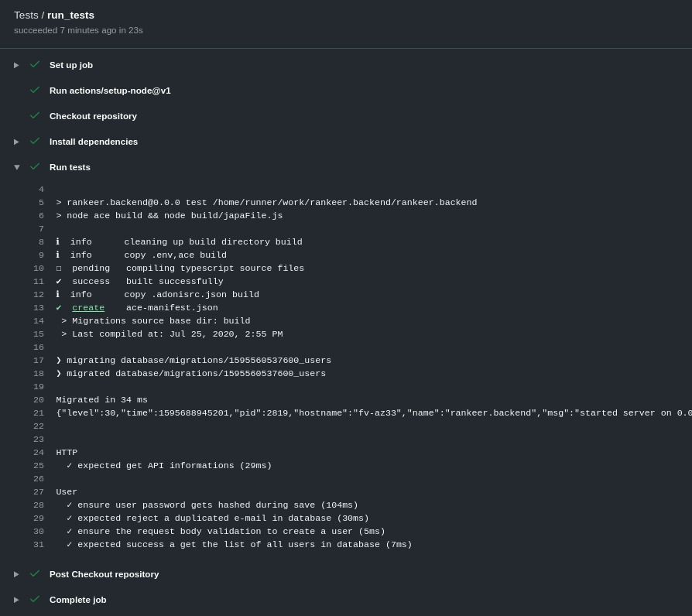Image resolution: width=692 pixels, height=616 pixels.
Task: Expand the Complete job step
Action: click(x=16, y=600)
